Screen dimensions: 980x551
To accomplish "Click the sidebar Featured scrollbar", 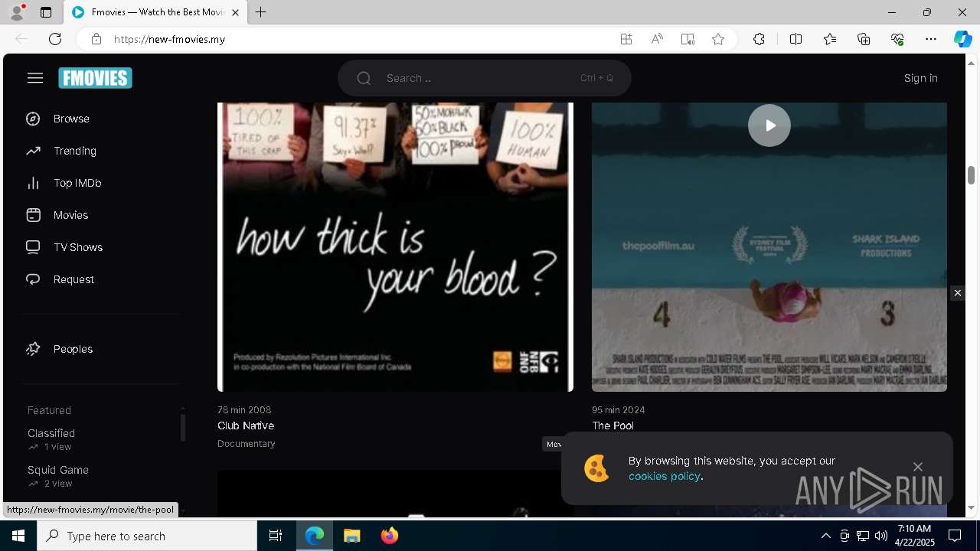I will point(183,428).
